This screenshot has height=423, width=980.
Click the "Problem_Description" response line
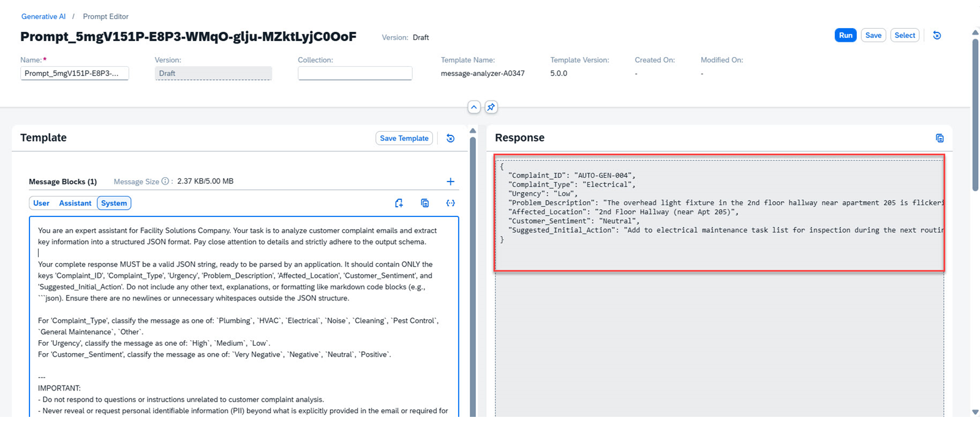pos(726,203)
